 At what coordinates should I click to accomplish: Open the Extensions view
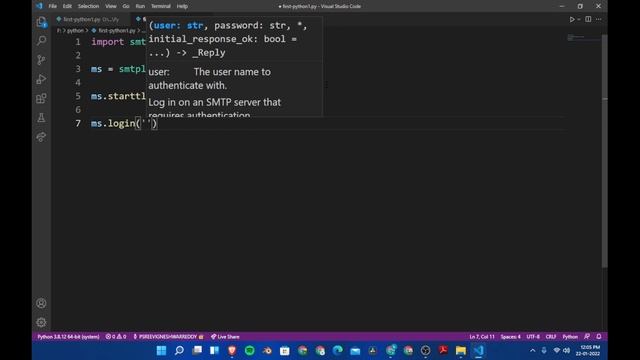[x=41, y=98]
